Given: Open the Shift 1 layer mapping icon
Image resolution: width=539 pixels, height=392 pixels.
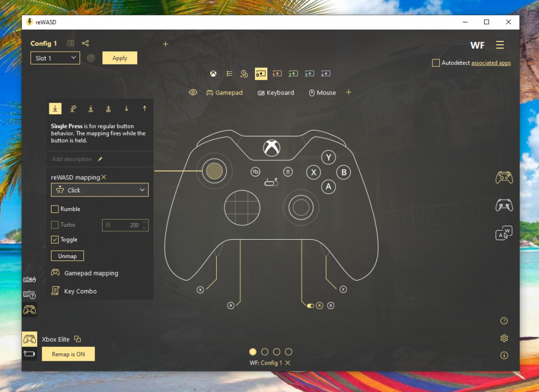Looking at the screenshot, I should click(277, 73).
